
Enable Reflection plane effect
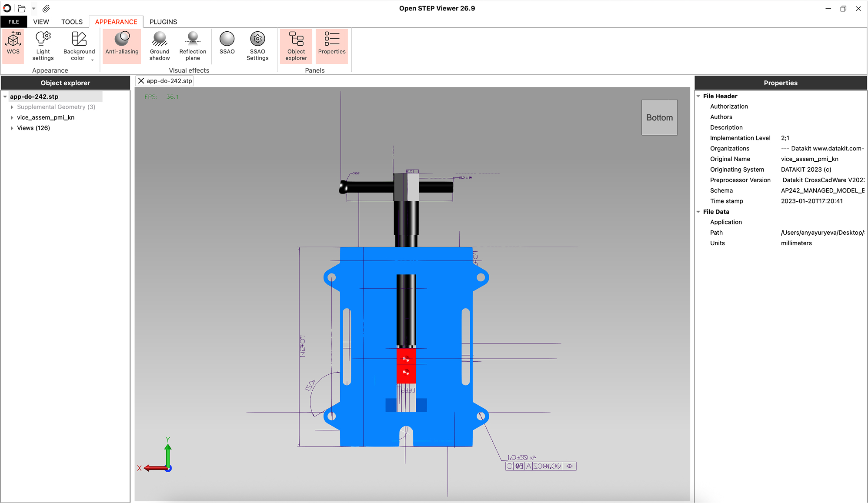193,46
